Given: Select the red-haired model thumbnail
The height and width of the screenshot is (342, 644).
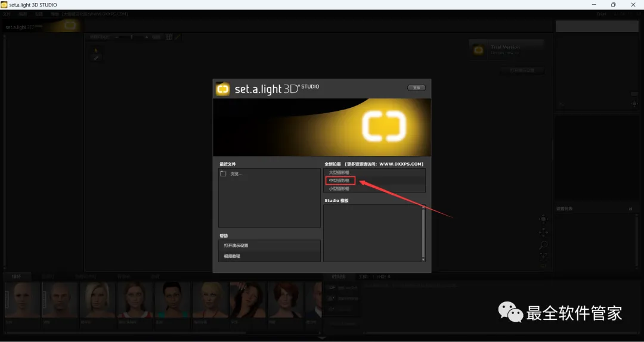Looking at the screenshot, I should click(x=286, y=300).
